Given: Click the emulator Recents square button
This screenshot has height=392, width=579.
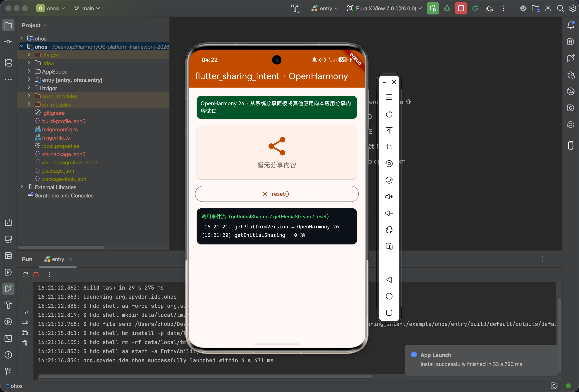Looking at the screenshot, I should (x=389, y=313).
